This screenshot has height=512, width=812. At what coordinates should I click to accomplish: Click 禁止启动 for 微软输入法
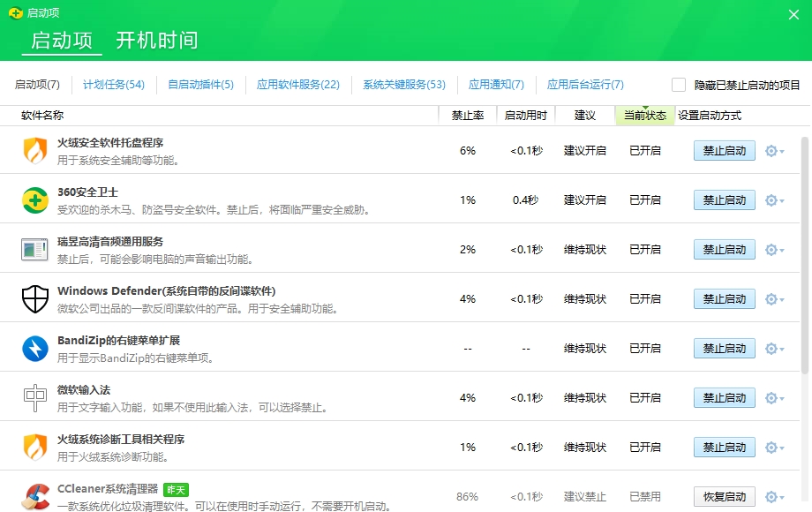[724, 398]
